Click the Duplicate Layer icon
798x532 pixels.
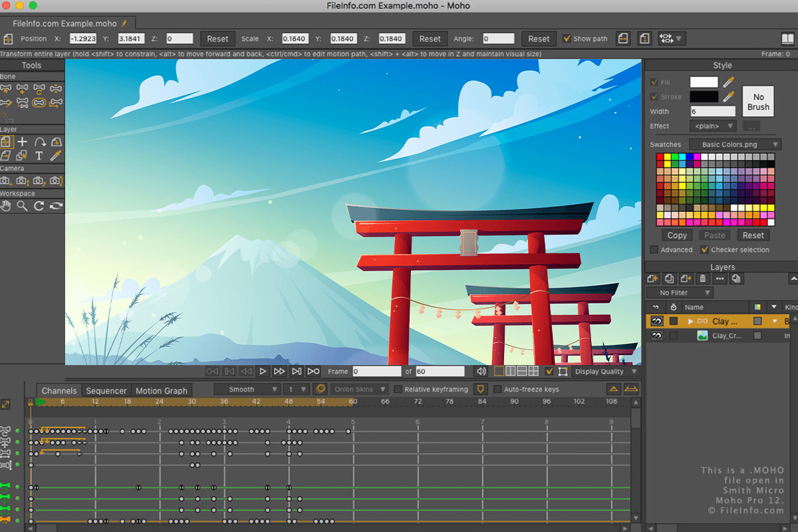pos(669,279)
